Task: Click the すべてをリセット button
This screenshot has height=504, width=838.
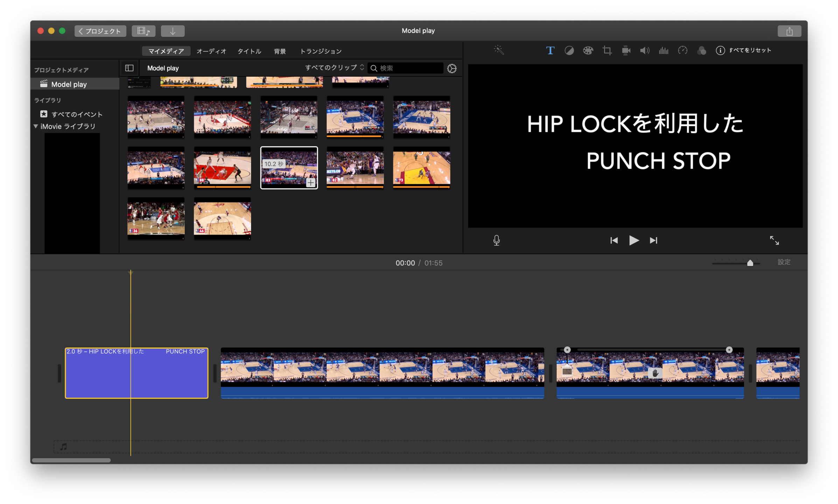Action: click(750, 50)
